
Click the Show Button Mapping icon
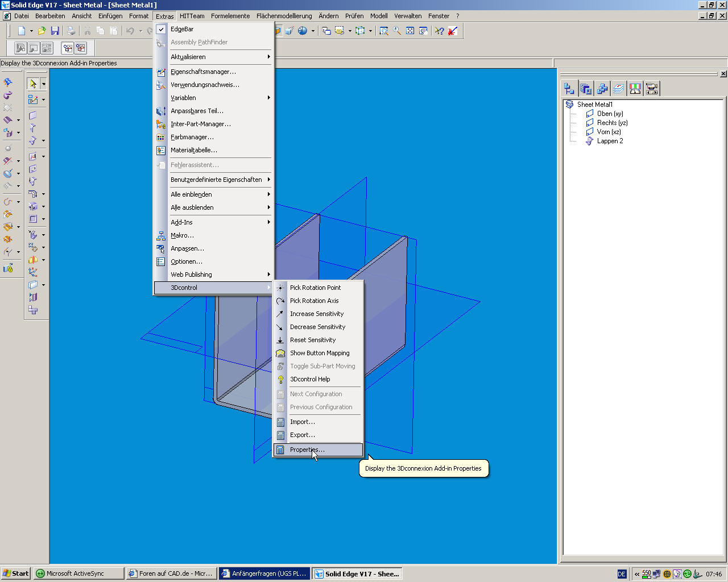click(x=280, y=354)
